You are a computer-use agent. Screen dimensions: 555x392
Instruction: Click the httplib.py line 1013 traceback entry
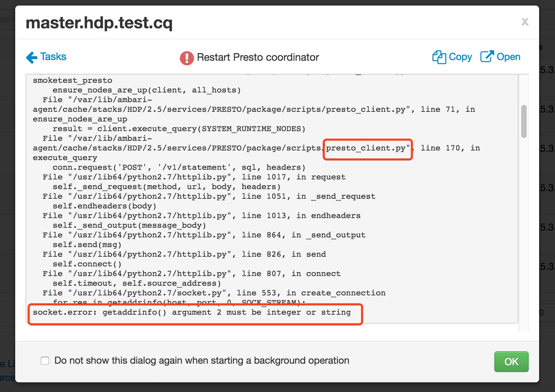pyautogui.click(x=202, y=216)
